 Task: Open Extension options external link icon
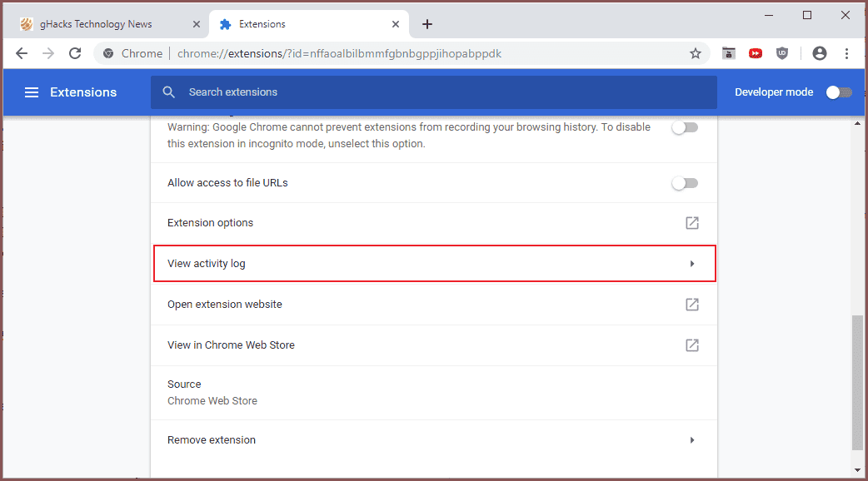(x=691, y=223)
